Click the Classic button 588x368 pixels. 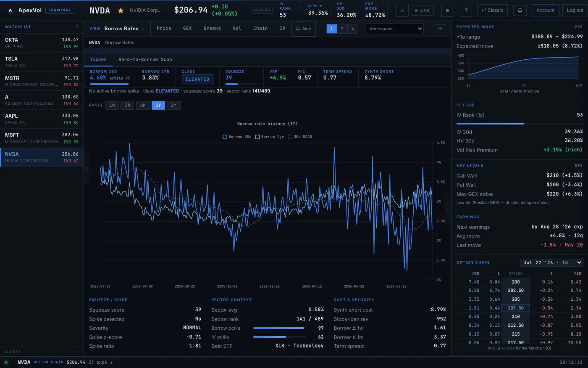tap(492, 10)
